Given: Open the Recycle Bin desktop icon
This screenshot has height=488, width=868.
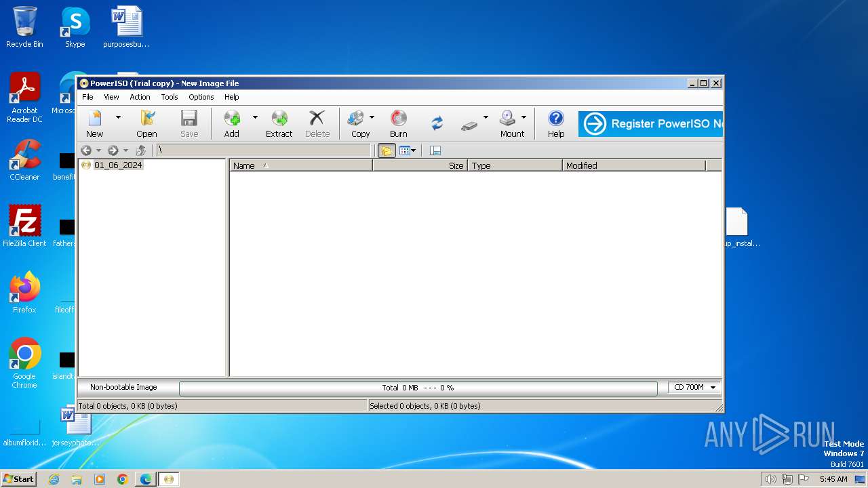Looking at the screenshot, I should coord(24,27).
